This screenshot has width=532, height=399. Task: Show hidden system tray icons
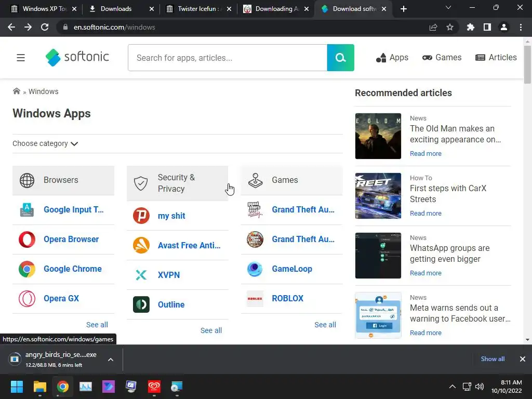tap(453, 387)
